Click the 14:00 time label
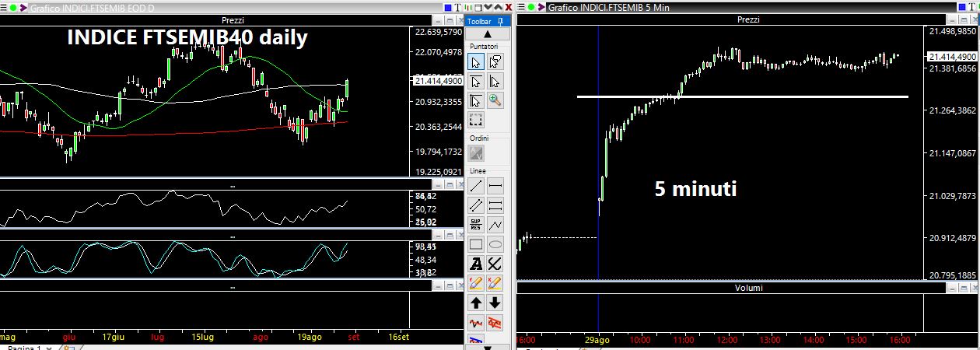This screenshot has height=350, width=980. point(814,340)
